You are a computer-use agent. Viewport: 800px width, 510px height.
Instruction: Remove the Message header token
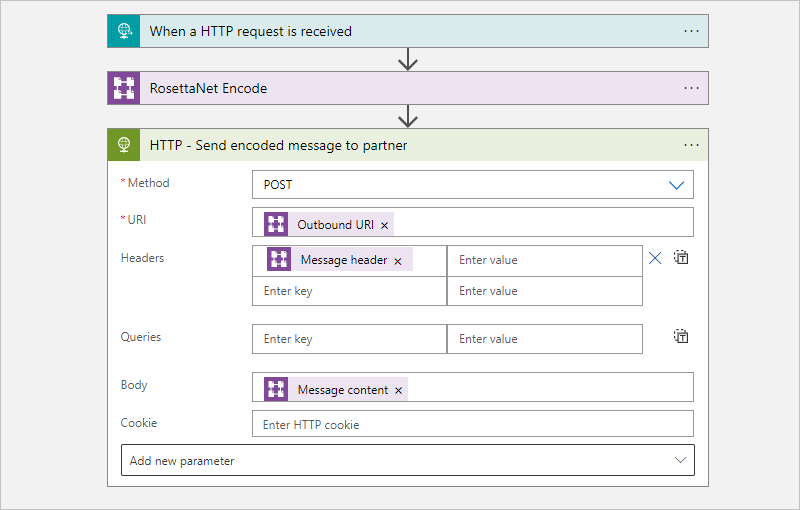[398, 261]
